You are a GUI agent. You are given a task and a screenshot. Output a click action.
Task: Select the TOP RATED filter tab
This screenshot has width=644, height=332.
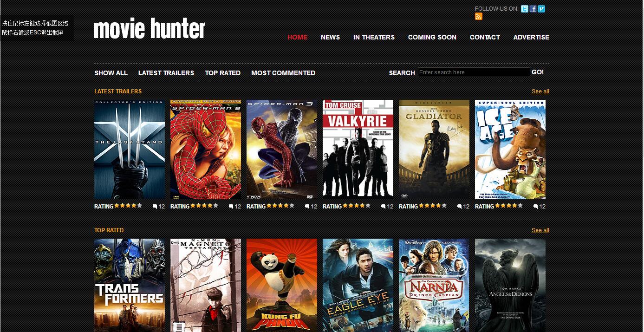pos(223,73)
